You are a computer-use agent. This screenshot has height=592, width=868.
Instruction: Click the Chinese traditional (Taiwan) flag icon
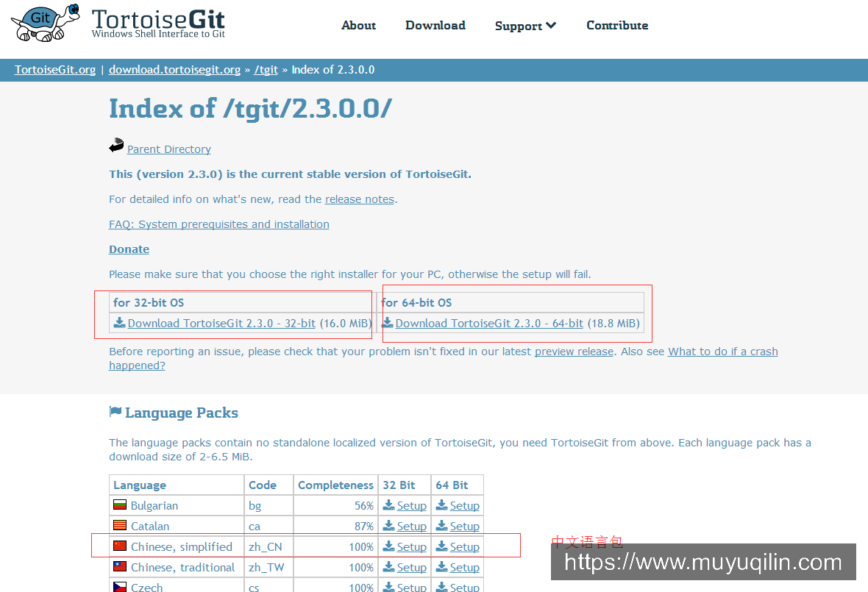120,566
